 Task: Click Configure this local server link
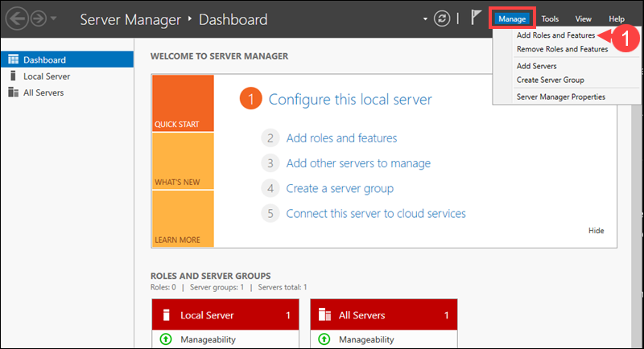[x=350, y=100]
